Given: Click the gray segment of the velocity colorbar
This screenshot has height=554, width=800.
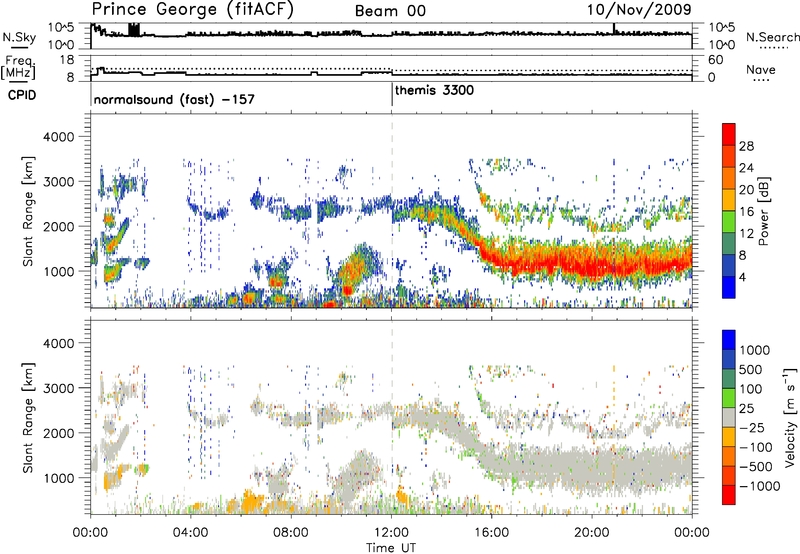Looking at the screenshot, I should tap(729, 418).
